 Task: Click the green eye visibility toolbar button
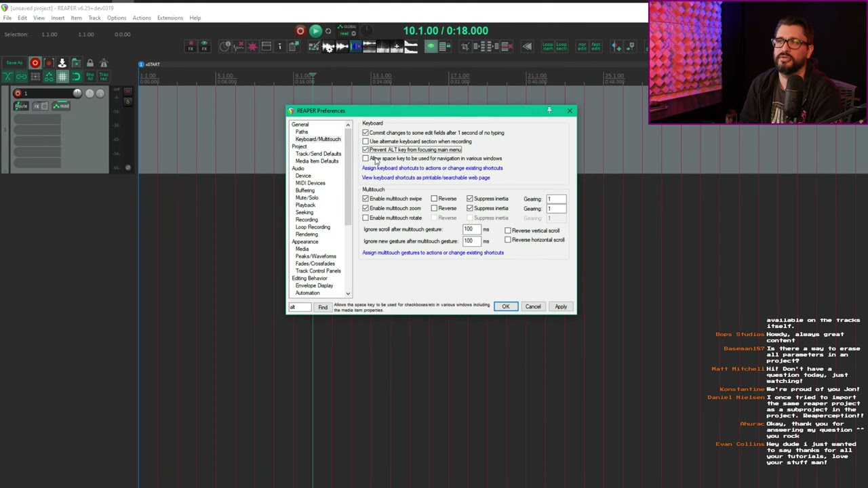tap(431, 46)
